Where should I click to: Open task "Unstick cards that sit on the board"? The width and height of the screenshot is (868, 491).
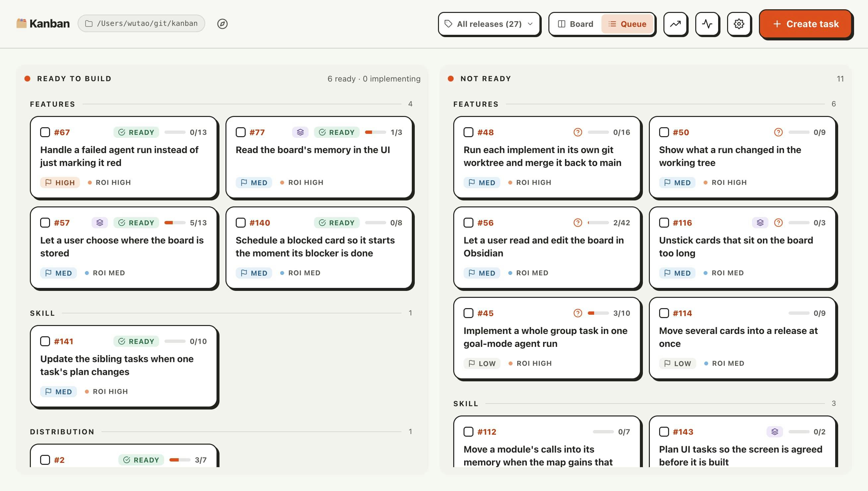pos(736,246)
